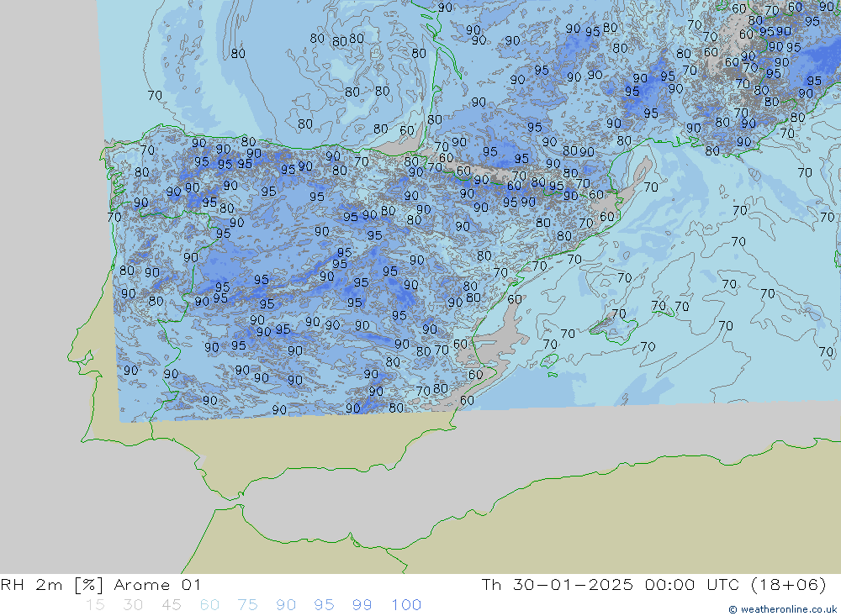Click the legend value 30
841x616 pixels.
(133, 605)
